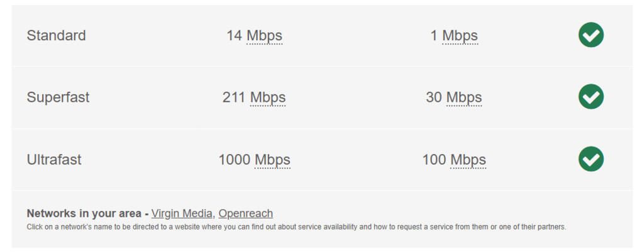Click the Mbps abbreviation after the 1 upload value
This screenshot has width=644, height=252.
460,36
